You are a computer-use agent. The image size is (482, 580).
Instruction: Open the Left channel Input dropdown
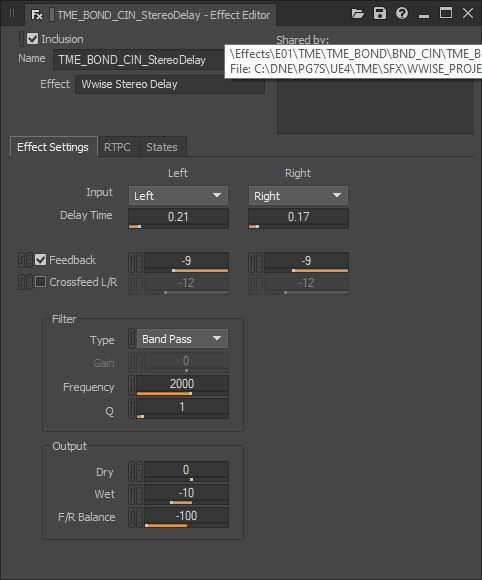178,196
